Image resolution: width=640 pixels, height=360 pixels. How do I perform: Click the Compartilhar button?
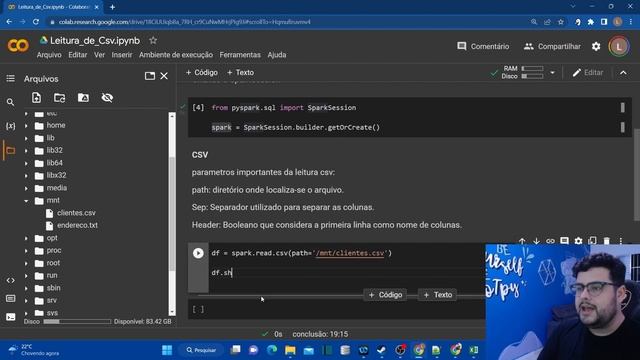(552, 47)
